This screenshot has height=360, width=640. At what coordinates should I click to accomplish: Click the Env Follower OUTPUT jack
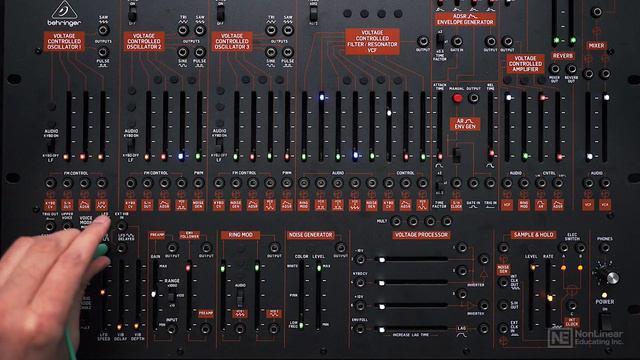click(x=206, y=247)
